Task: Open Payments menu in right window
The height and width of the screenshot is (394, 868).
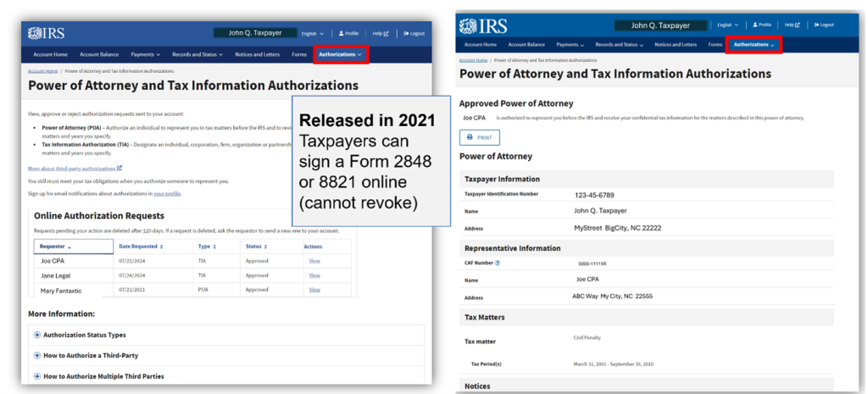Action: (570, 44)
